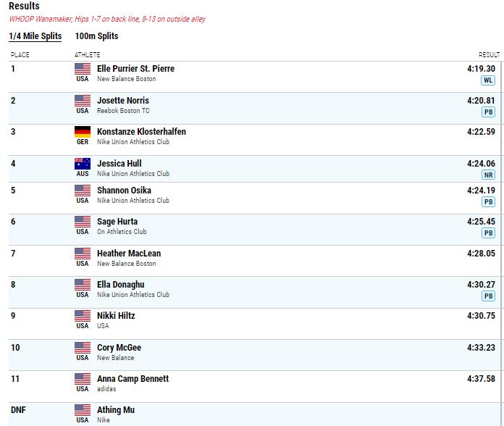
Task: Click the PB badge for Ella Donaghu
Action: (488, 296)
